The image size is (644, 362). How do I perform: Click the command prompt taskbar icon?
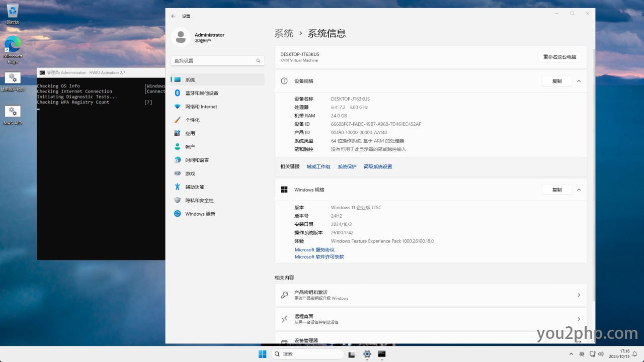(x=382, y=354)
